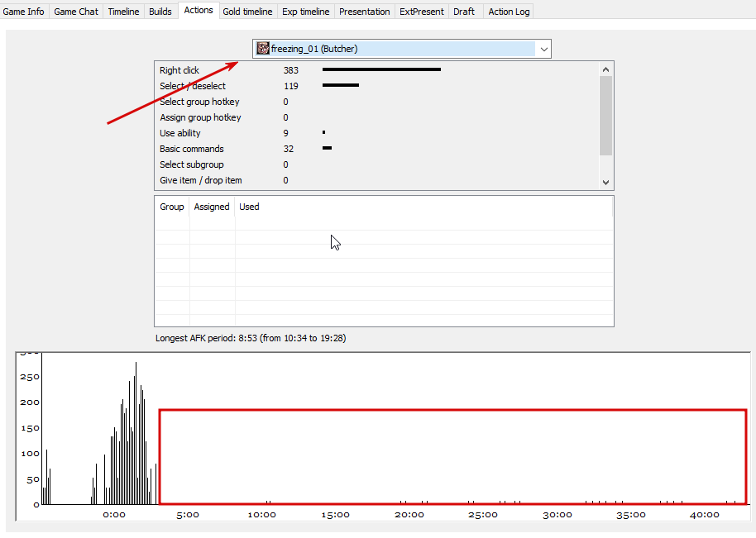Switch to the Game Chat tab
Image resolution: width=756 pixels, height=538 pixels.
click(76, 11)
